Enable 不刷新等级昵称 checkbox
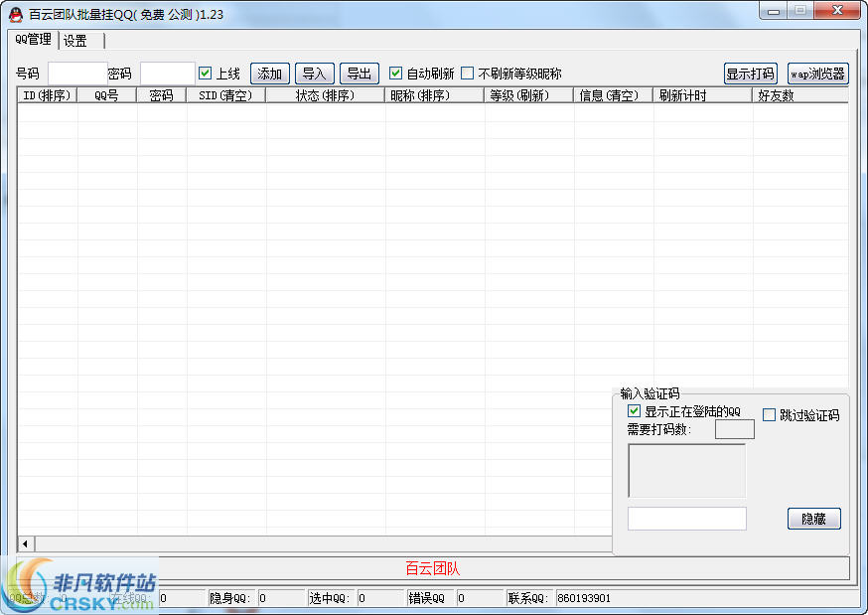868x615 pixels. pos(467,74)
